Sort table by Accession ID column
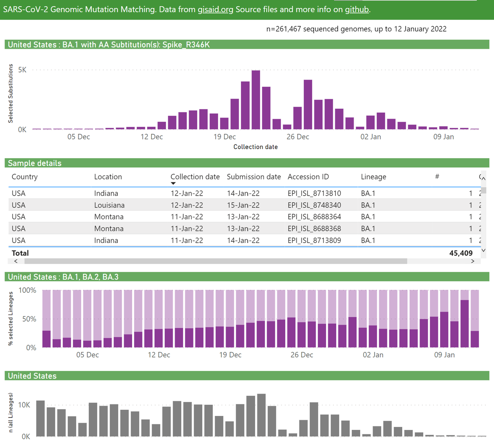Image resolution: width=494 pixels, height=448 pixels. (308, 177)
